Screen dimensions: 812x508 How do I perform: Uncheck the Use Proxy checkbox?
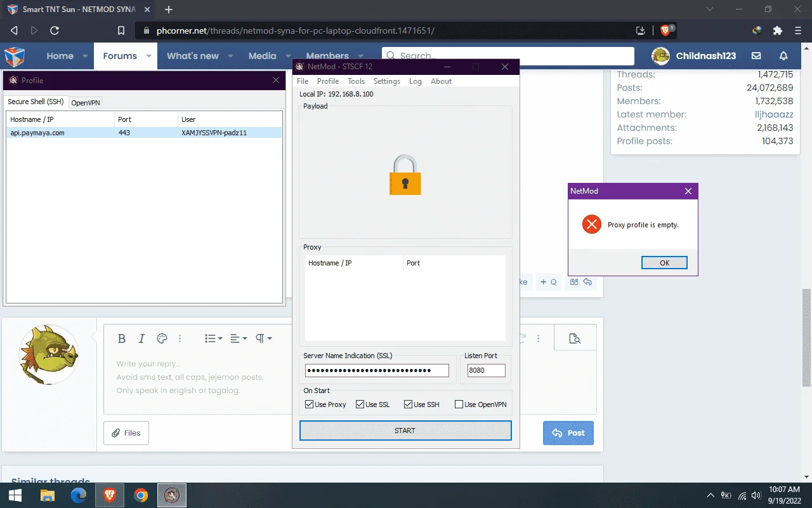309,404
